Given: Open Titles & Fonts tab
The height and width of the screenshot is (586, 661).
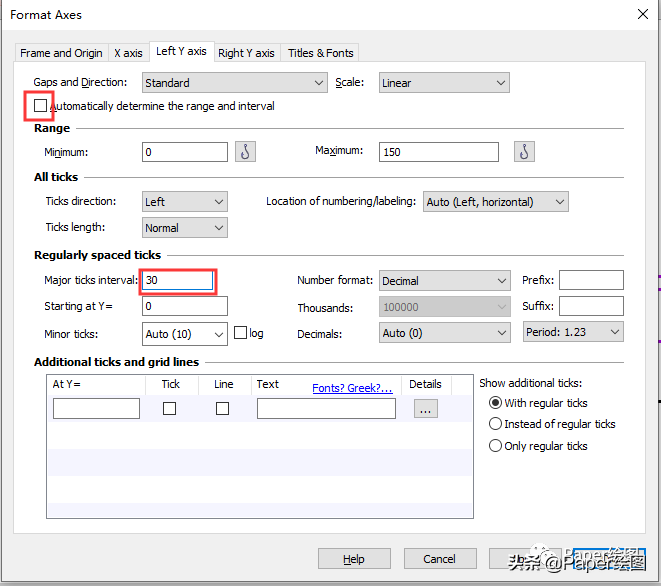Looking at the screenshot, I should coord(320,53).
